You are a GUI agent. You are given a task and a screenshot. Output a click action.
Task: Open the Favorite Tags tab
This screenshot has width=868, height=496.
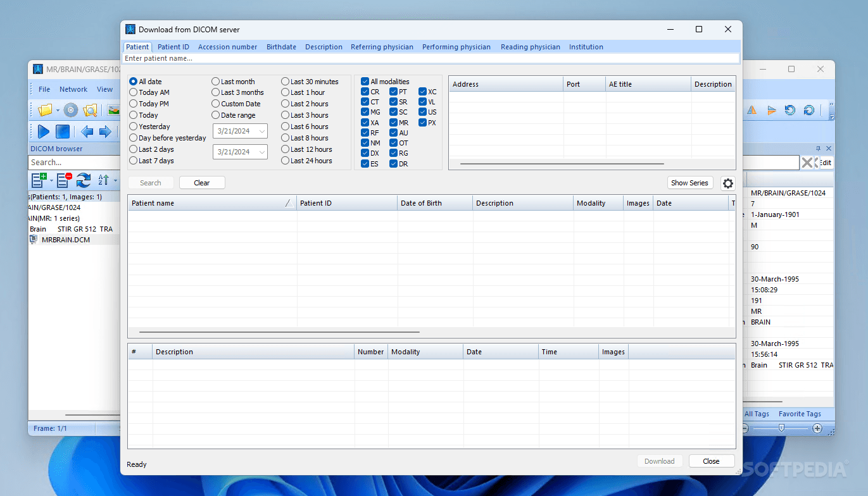coord(800,414)
